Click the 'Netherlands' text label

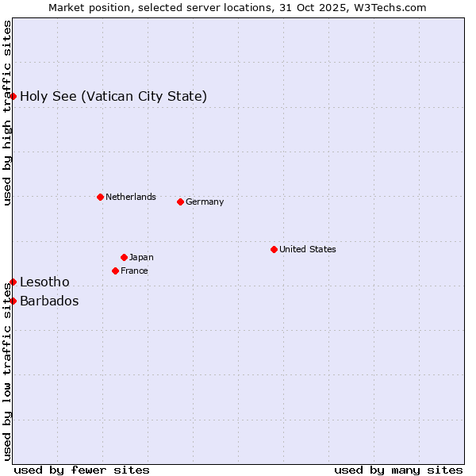click(130, 197)
